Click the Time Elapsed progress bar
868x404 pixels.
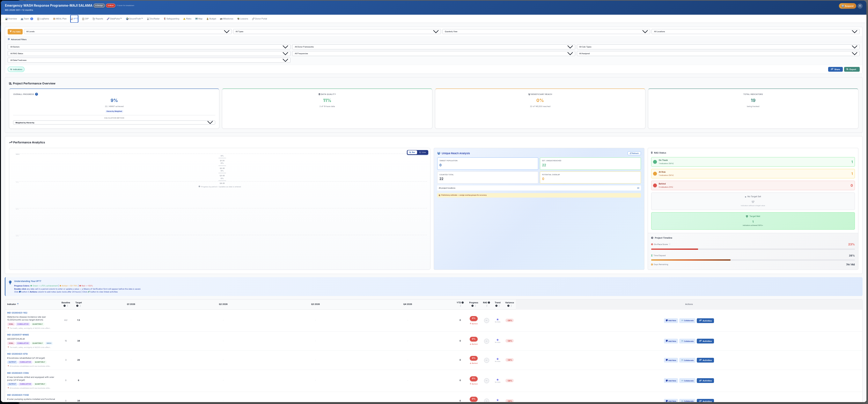(x=753, y=260)
